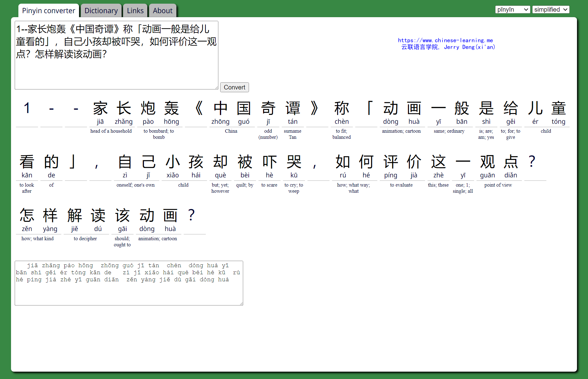Click the character 评 with pinyin píng

(390, 162)
